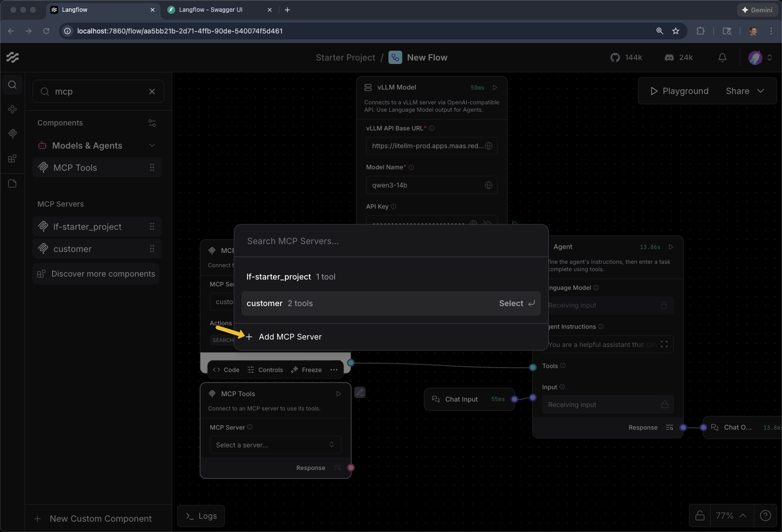Click Add MCP Server
The width and height of the screenshot is (782, 532).
click(290, 337)
